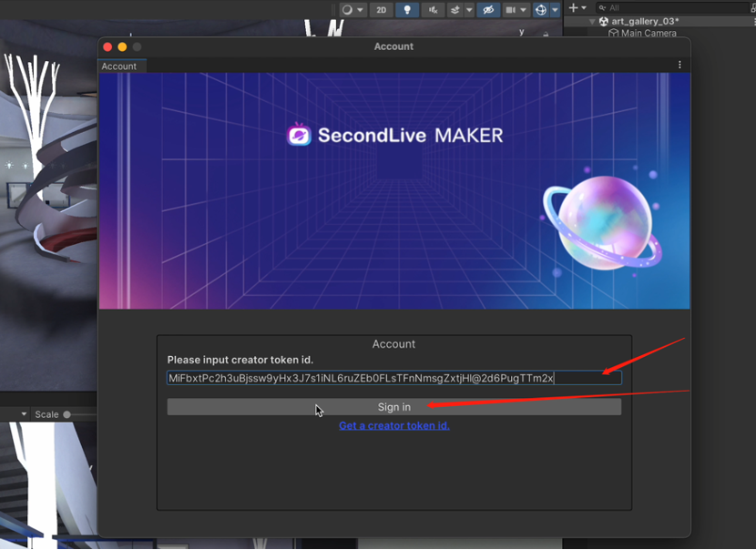756x550 pixels.
Task: Open the Gizmos dropdown arrow
Action: point(555,9)
